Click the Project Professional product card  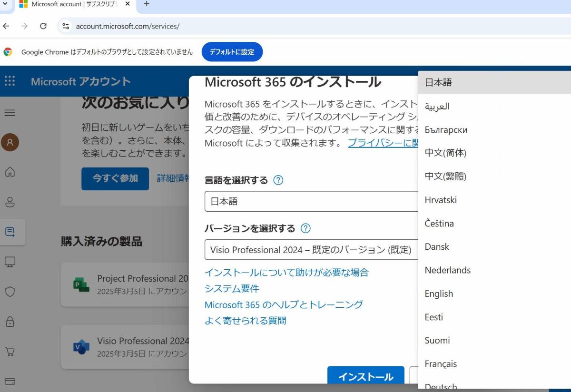(x=125, y=284)
